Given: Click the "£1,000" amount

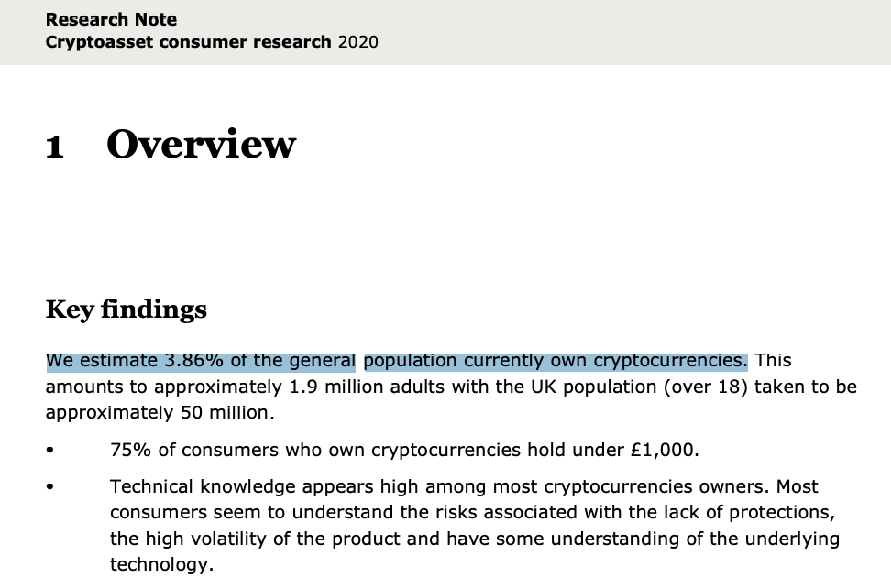Looking at the screenshot, I should 664,450.
